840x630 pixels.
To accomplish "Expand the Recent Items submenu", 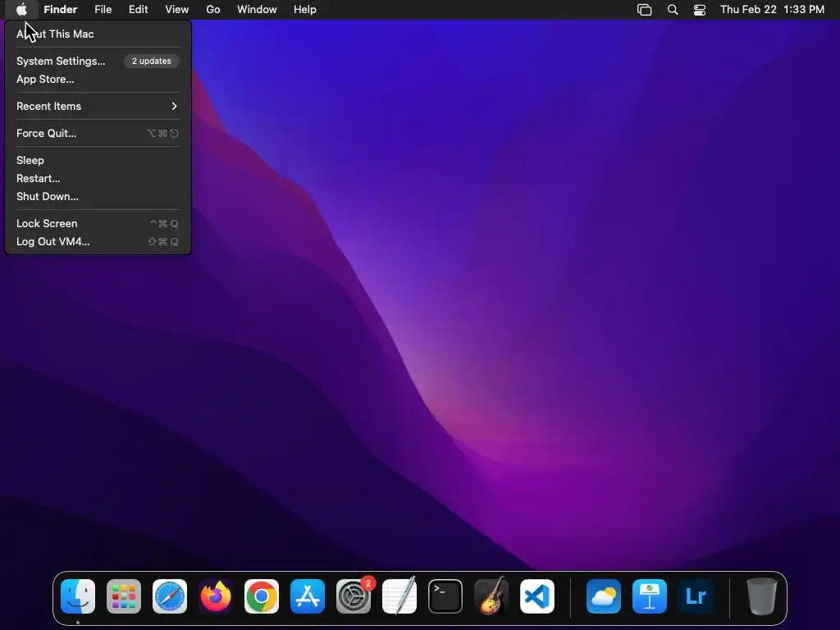I will (97, 106).
